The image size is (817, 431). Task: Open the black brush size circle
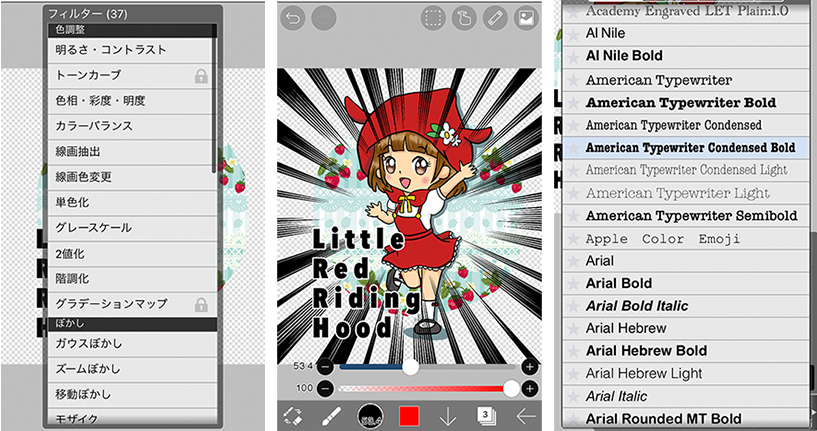coord(370,416)
